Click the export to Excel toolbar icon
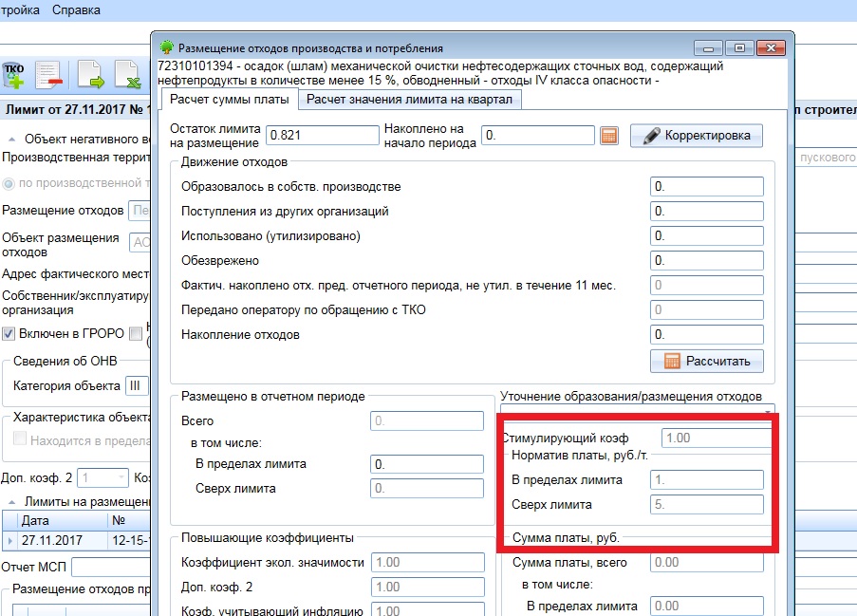The height and width of the screenshot is (616, 857). click(126, 74)
